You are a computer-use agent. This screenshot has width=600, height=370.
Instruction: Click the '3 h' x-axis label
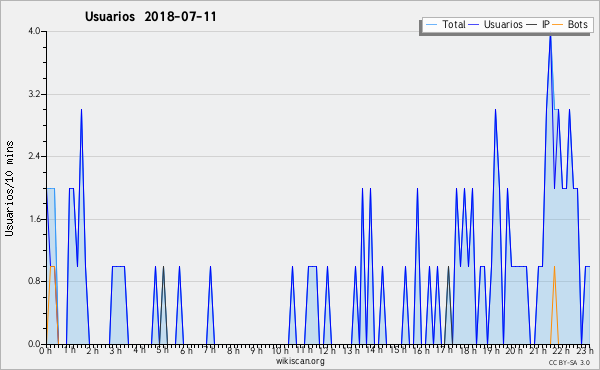click(116, 351)
